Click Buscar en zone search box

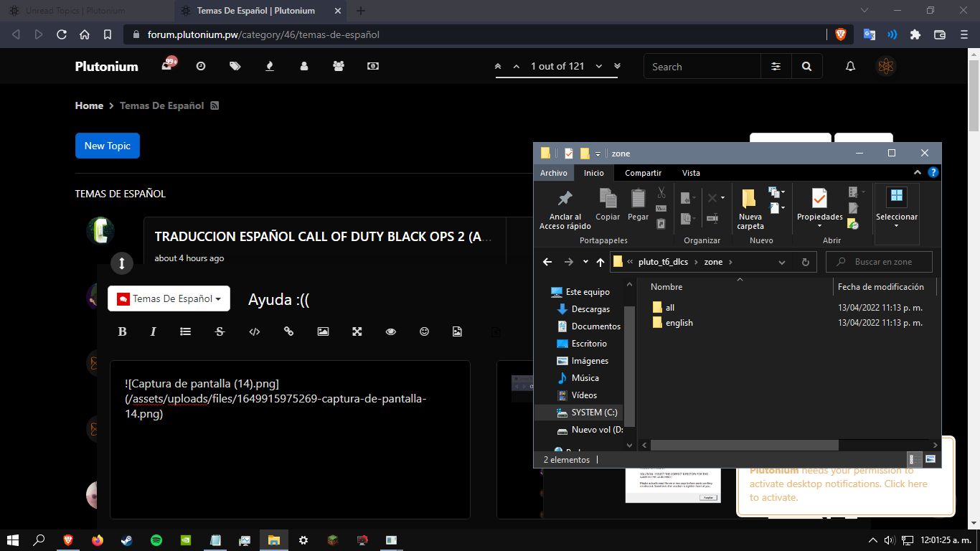coord(879,262)
